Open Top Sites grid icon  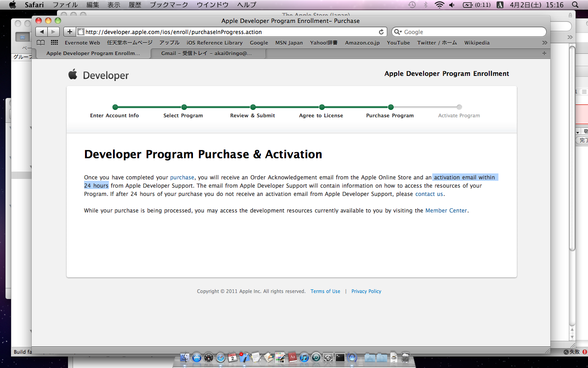click(x=54, y=43)
